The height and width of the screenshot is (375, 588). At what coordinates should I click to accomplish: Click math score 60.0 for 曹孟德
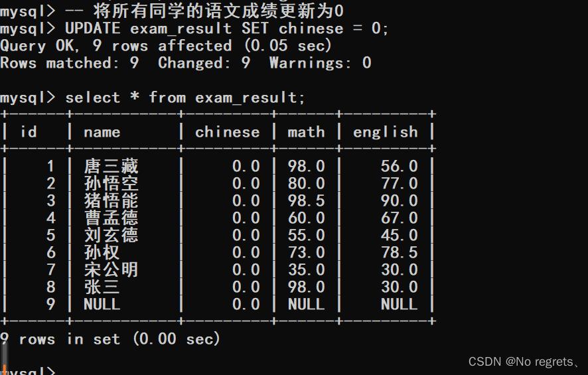tap(306, 218)
